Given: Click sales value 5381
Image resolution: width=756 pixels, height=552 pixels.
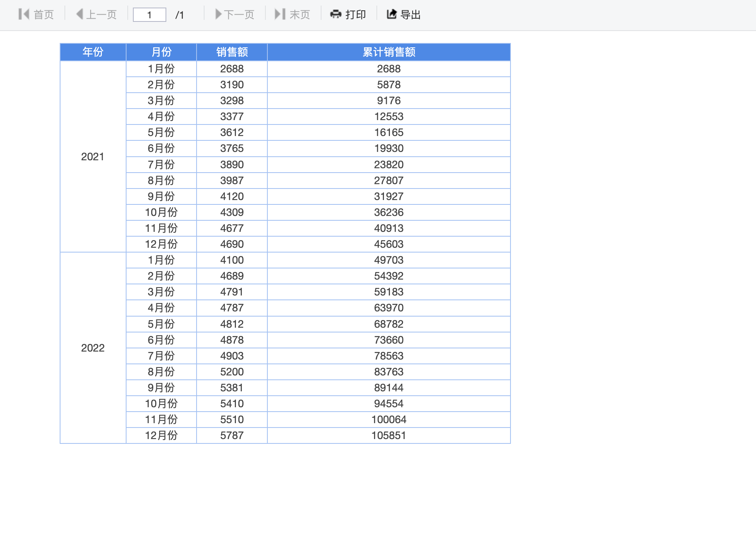Looking at the screenshot, I should tap(232, 388).
